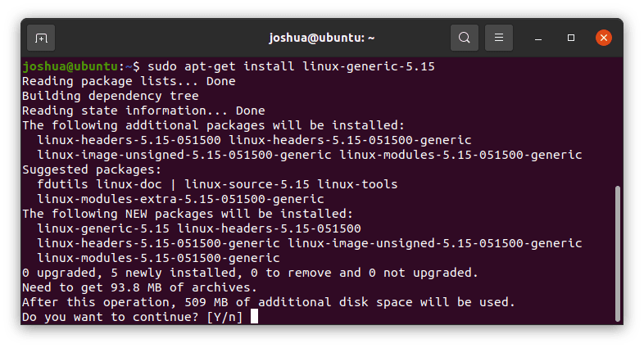Close the terminal with the orange button

pyautogui.click(x=604, y=38)
